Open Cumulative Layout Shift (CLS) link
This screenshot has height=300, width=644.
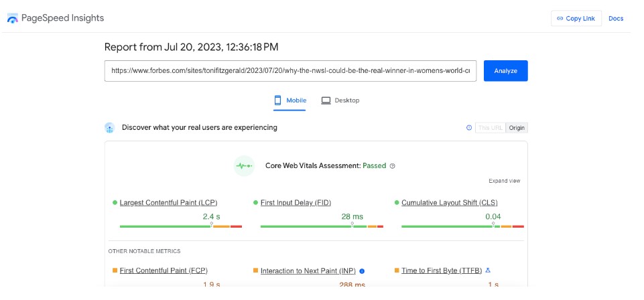(x=449, y=202)
